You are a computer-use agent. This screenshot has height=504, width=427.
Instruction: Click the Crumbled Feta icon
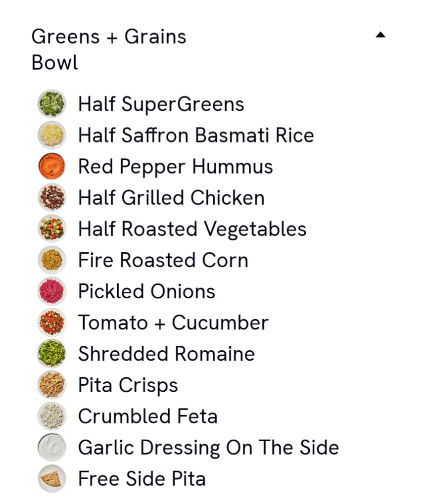click(x=52, y=416)
